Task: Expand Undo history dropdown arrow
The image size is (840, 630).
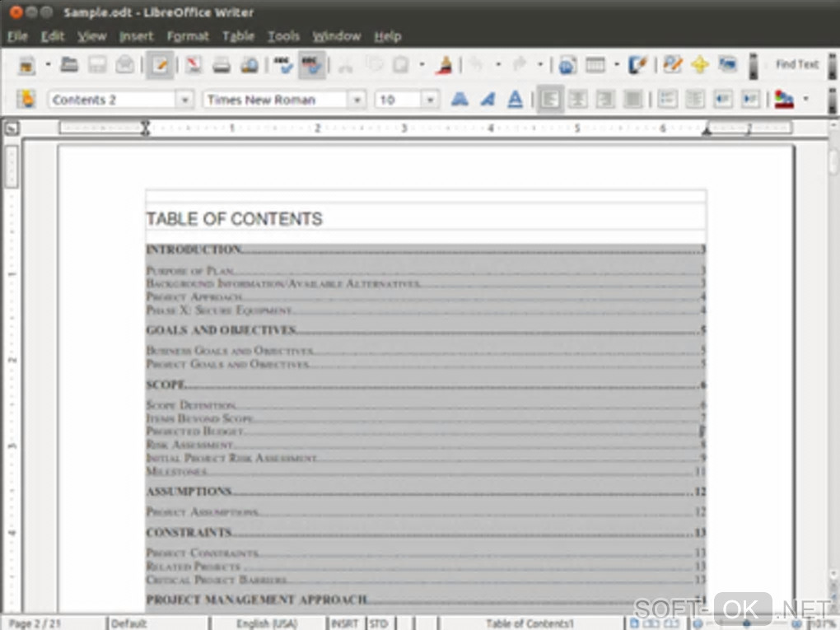Action: click(498, 65)
